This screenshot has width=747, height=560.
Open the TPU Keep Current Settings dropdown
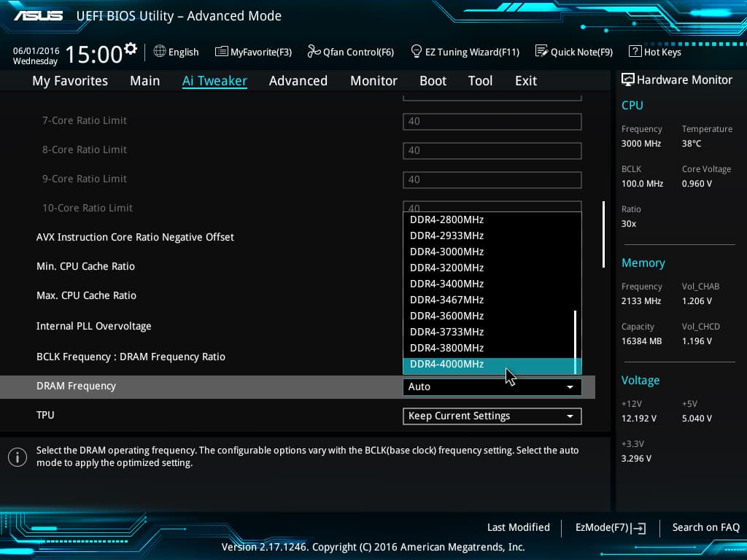pos(492,416)
